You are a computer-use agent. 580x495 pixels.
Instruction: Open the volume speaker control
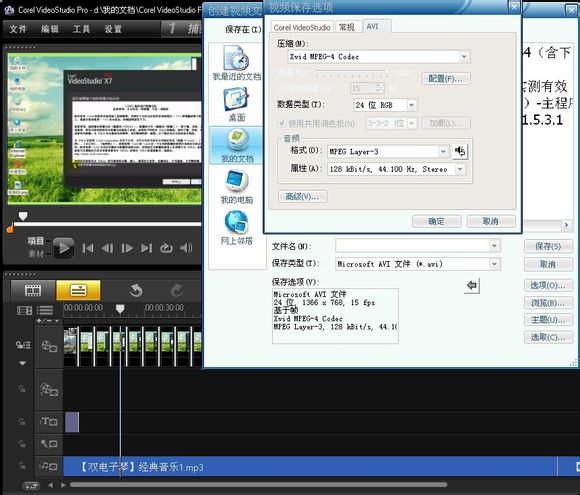(x=186, y=248)
